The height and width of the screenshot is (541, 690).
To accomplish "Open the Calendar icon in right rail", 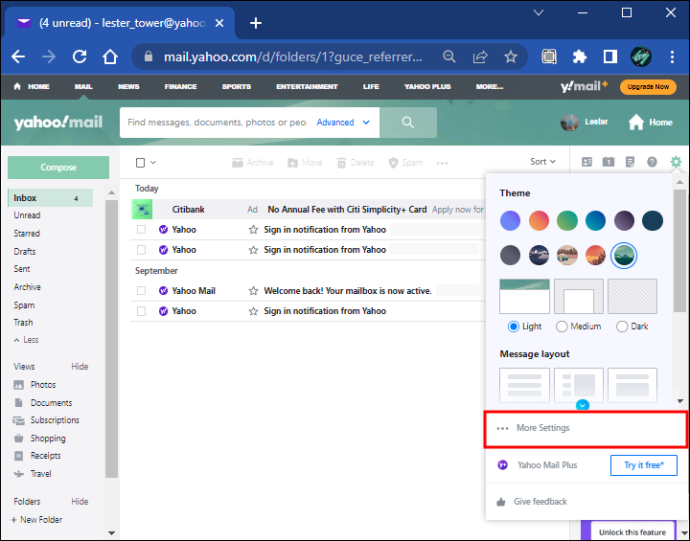I will pyautogui.click(x=608, y=162).
